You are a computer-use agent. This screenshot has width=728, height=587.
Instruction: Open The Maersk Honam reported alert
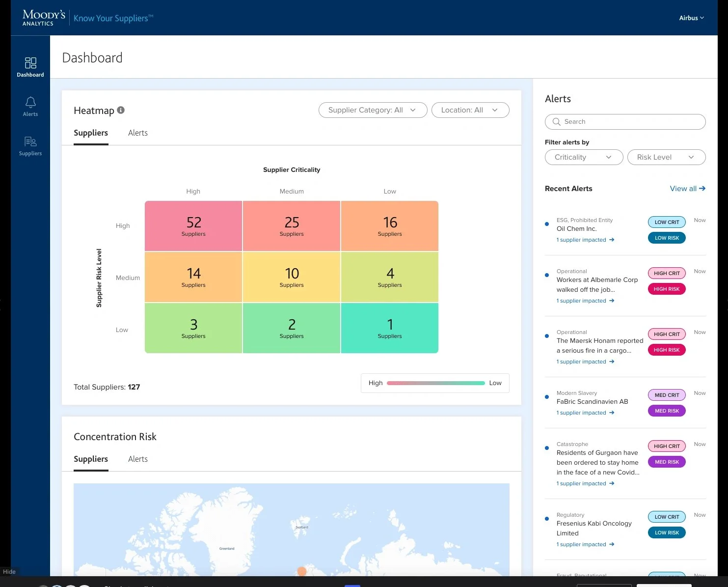click(x=600, y=345)
